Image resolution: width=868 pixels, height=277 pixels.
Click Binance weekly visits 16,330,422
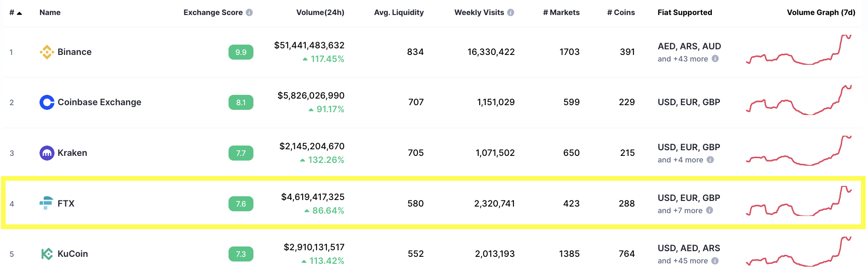coord(491,52)
